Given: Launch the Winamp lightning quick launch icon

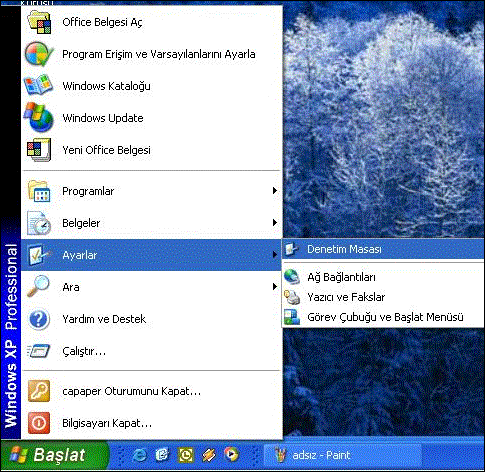Looking at the screenshot, I should (209, 455).
